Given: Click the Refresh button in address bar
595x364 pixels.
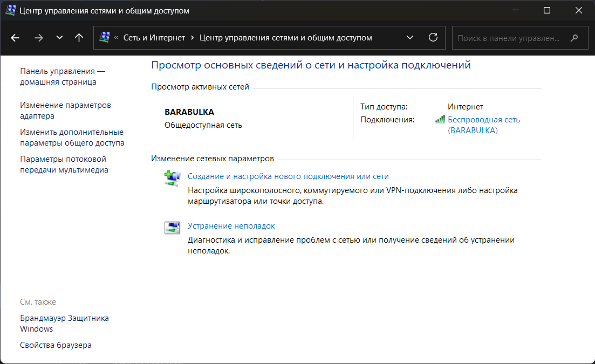Looking at the screenshot, I should click(433, 38).
